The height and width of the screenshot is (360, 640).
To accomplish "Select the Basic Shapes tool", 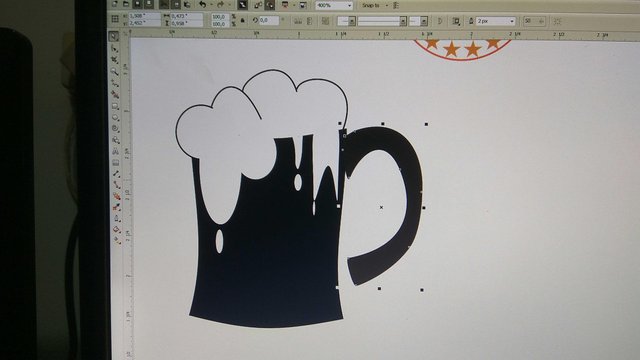I will pos(116,140).
